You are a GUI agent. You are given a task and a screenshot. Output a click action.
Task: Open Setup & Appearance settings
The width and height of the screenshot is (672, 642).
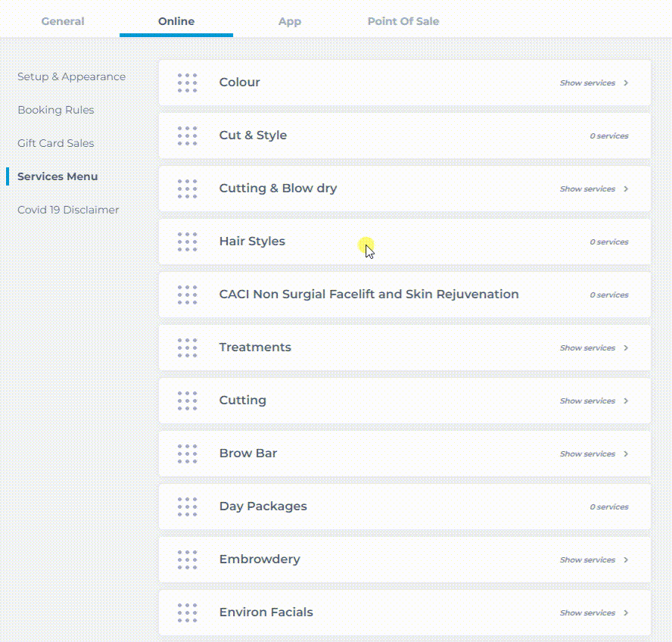click(72, 76)
